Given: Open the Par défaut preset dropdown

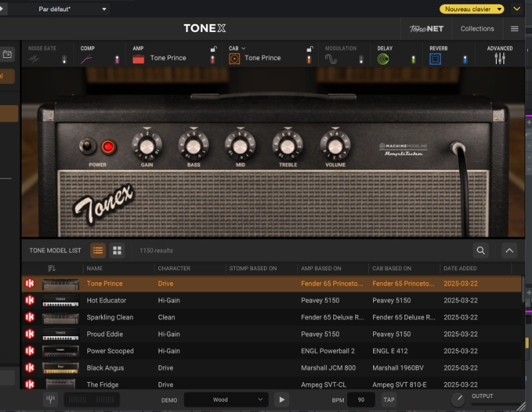Looking at the screenshot, I should pyautogui.click(x=58, y=9).
